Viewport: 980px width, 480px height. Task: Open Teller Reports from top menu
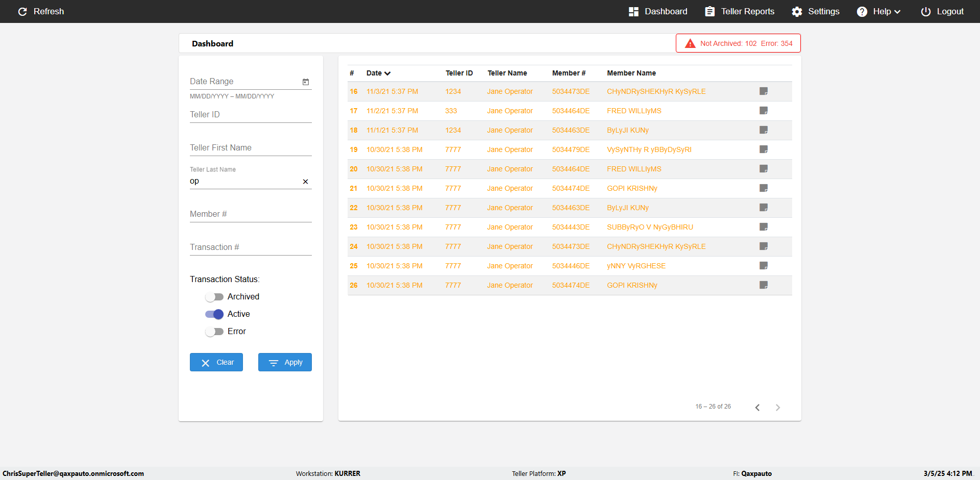tap(740, 11)
